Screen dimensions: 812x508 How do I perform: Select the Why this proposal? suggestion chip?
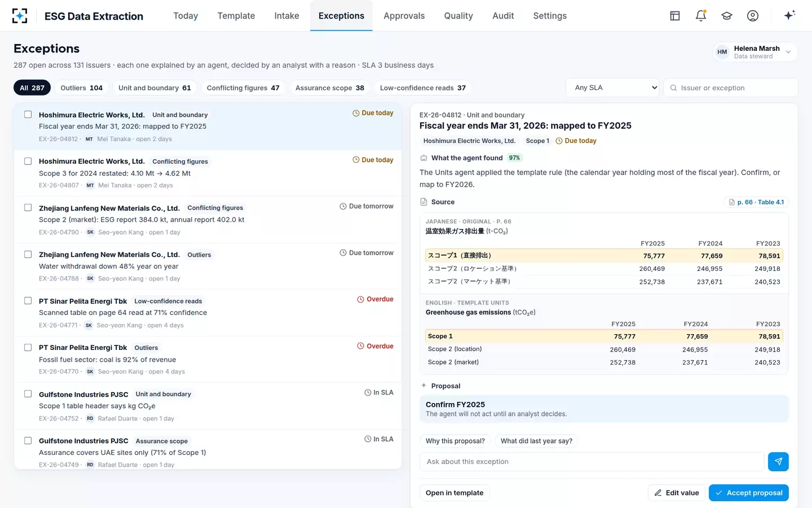point(455,441)
